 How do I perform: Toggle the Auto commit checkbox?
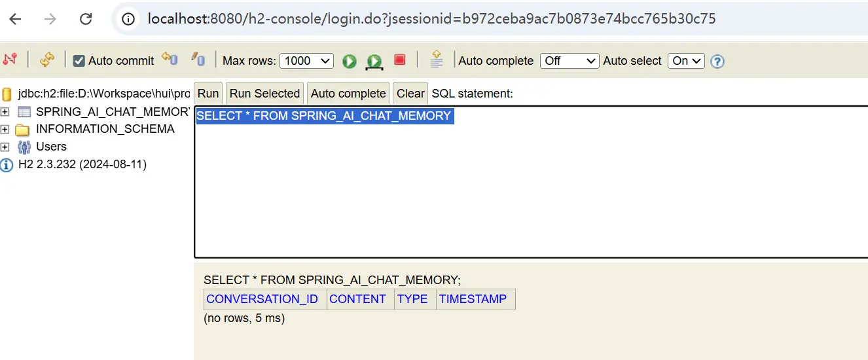(x=79, y=61)
